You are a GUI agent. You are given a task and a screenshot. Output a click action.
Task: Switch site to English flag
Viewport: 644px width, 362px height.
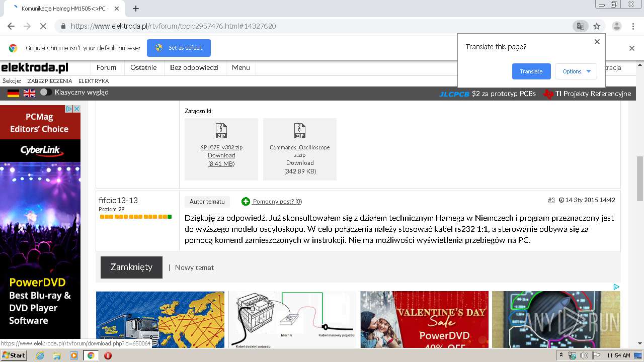click(x=30, y=93)
